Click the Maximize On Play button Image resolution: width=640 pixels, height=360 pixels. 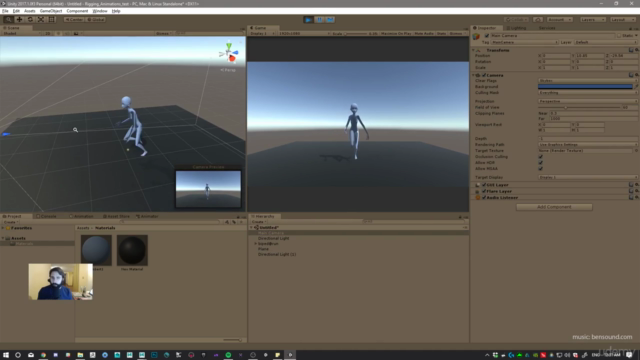pyautogui.click(x=396, y=33)
